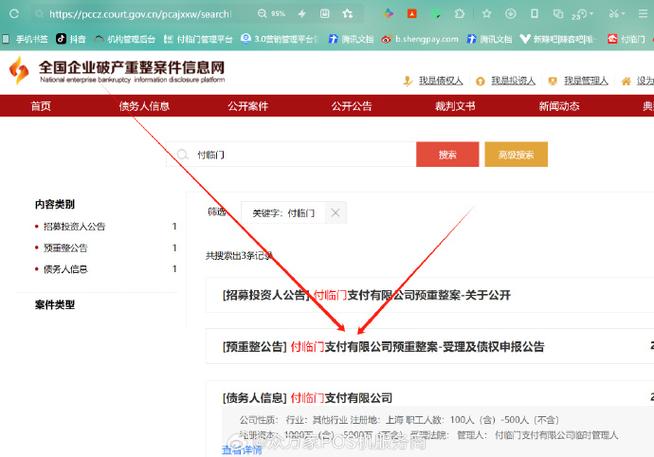Open the favorites star icon in toolbar

[x=486, y=14]
